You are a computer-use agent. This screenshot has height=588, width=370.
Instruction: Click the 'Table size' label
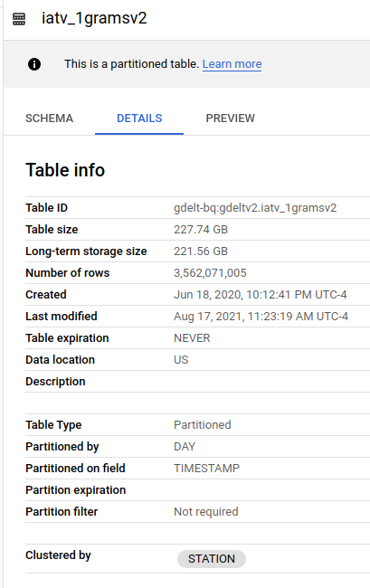pos(52,230)
